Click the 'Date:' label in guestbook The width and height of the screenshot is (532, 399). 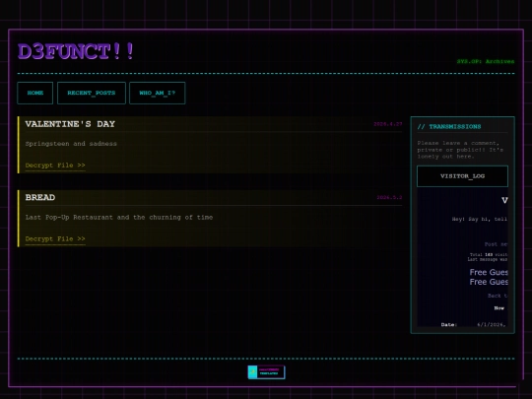pos(449,325)
